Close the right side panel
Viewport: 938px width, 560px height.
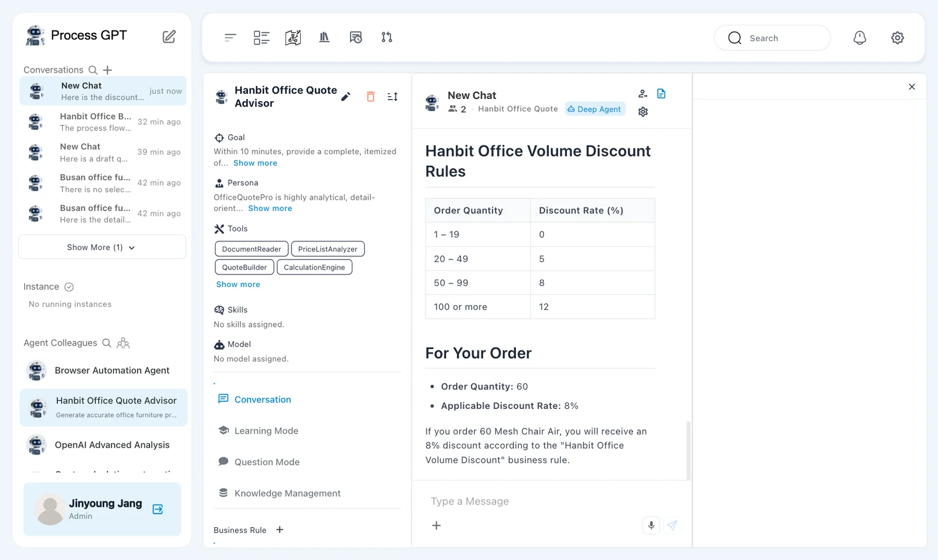pos(912,87)
